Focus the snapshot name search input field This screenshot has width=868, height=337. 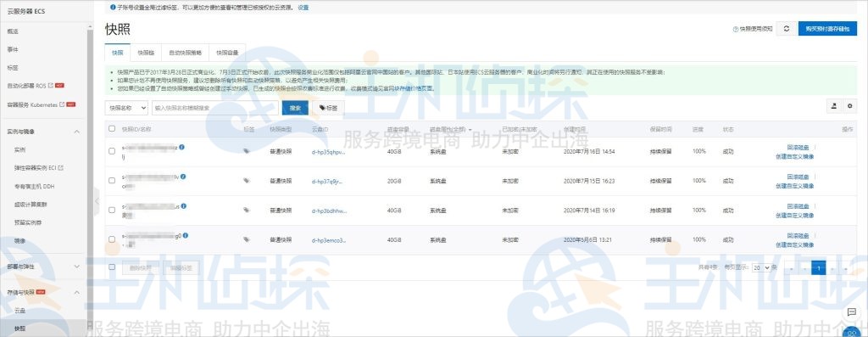click(215, 108)
